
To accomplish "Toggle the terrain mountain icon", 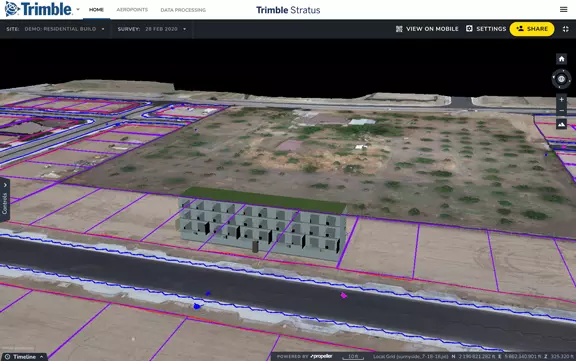I will coord(561,124).
